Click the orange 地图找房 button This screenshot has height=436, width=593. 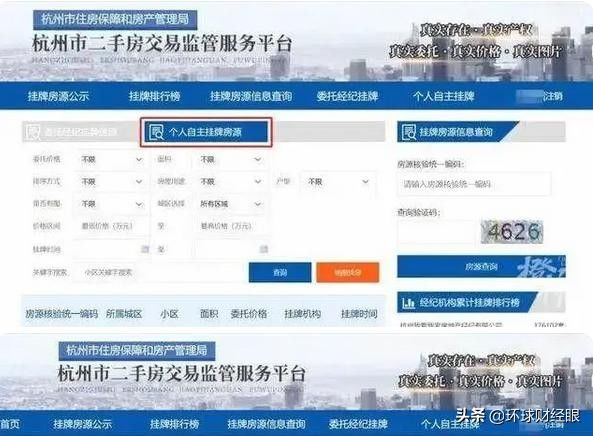click(348, 272)
